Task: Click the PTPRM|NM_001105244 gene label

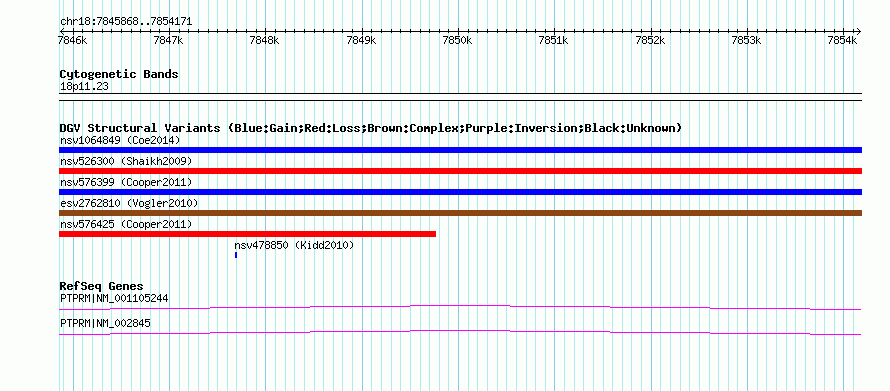Action: pos(114,298)
